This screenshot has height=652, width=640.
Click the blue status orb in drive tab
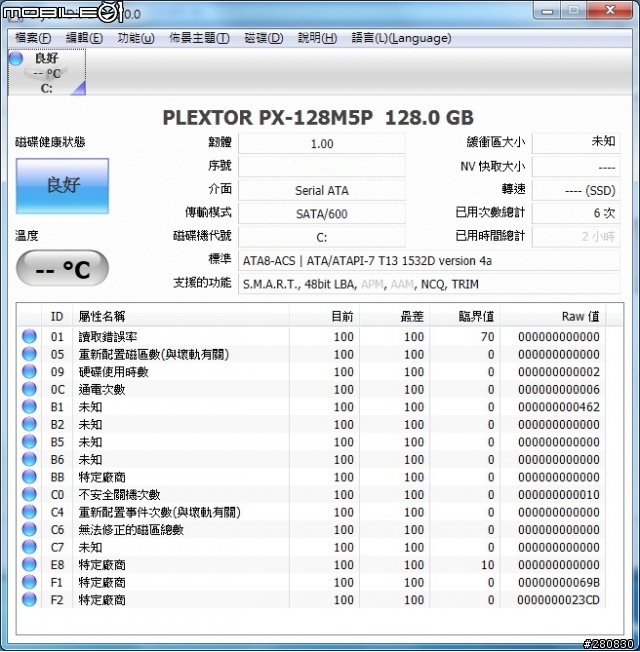[x=16, y=58]
